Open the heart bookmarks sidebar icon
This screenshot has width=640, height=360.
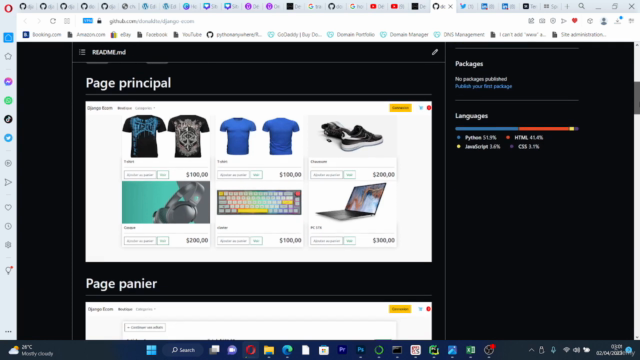click(8, 207)
